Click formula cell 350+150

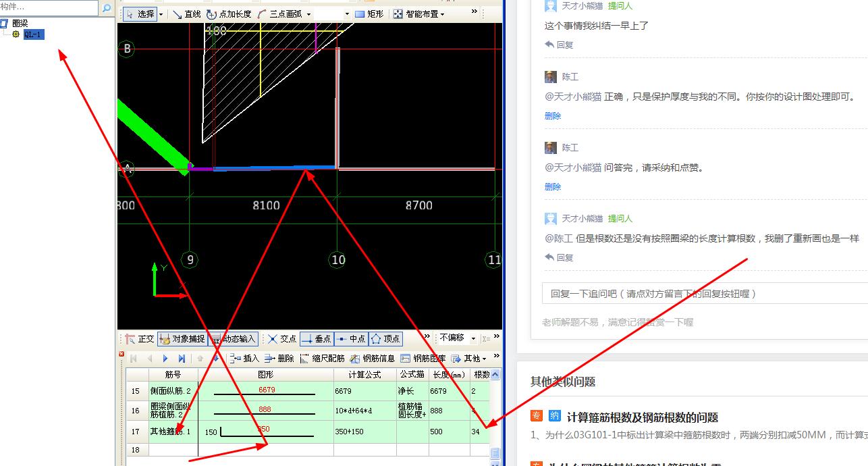tap(365, 432)
